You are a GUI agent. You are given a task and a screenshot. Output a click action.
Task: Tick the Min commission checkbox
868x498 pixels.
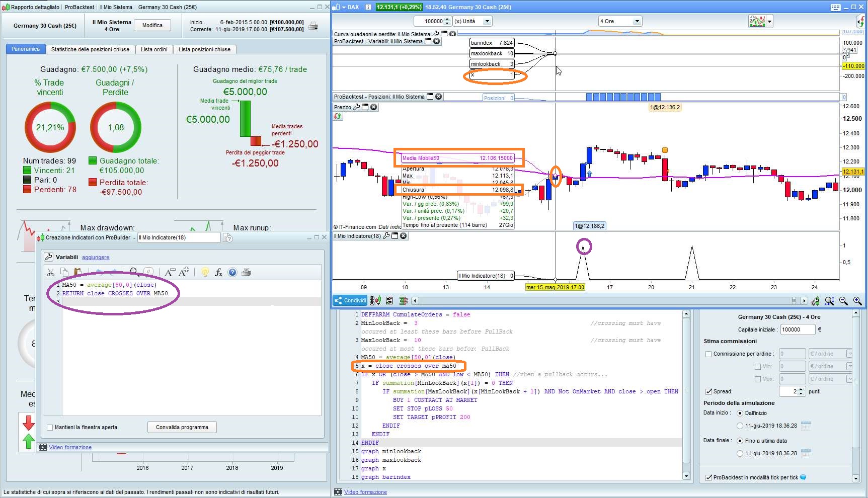(758, 367)
